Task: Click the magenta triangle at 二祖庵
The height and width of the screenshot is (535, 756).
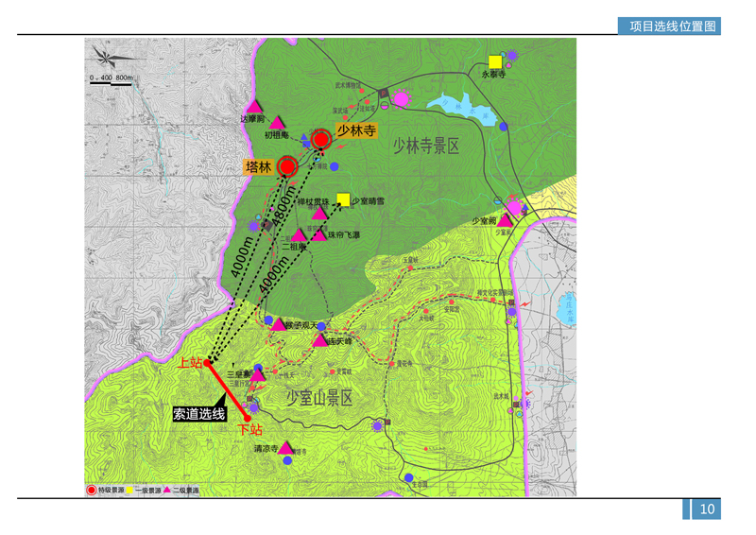Action: click(299, 235)
